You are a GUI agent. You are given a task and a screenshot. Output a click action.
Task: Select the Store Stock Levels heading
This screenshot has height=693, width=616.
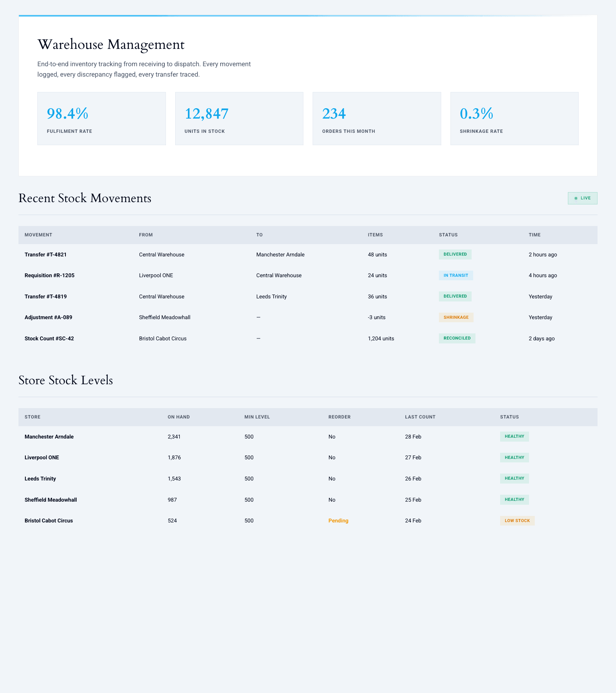(x=66, y=380)
